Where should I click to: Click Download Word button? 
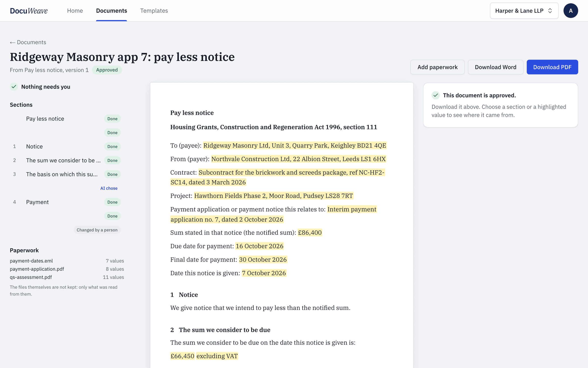pyautogui.click(x=495, y=67)
